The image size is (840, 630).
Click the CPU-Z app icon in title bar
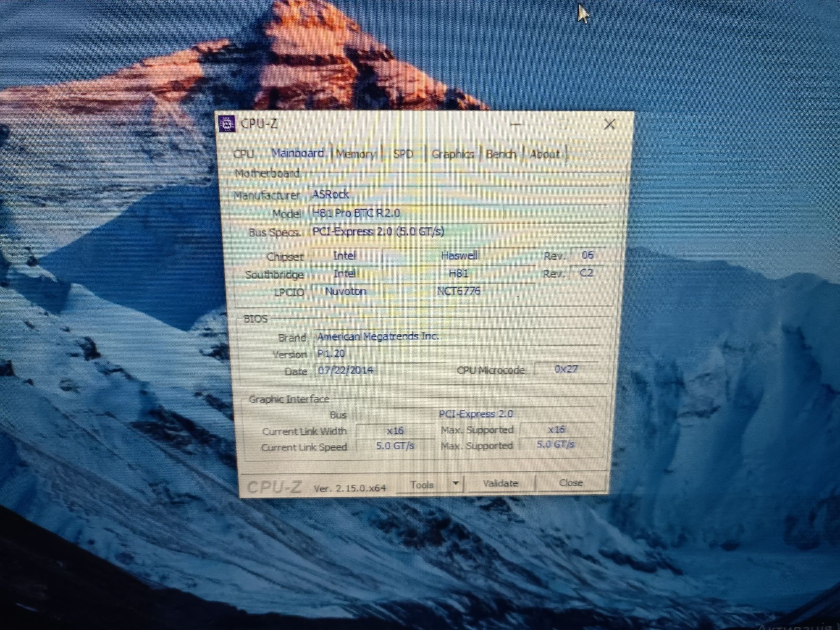click(227, 124)
